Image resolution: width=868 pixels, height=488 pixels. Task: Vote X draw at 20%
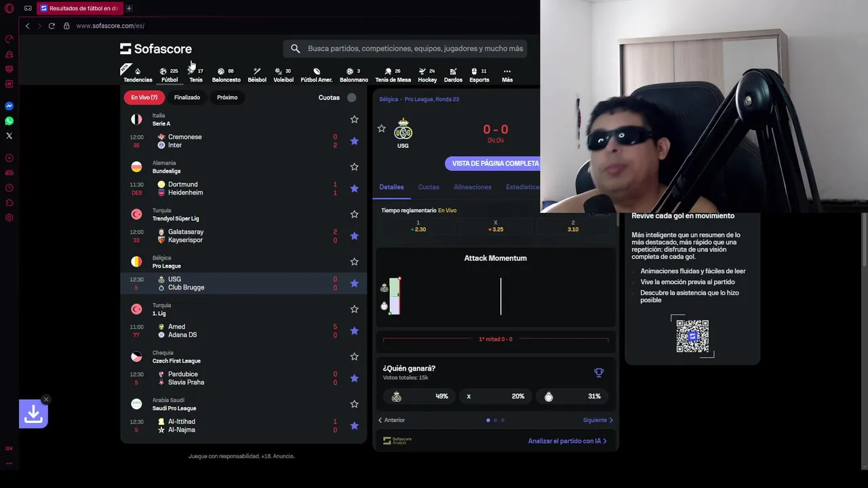tap(494, 396)
